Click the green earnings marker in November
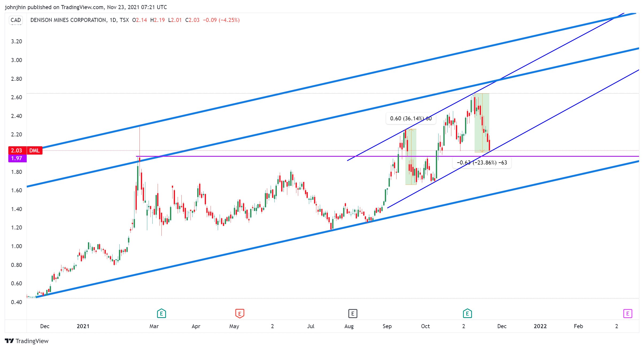Image resolution: width=644 pixels, height=349 pixels. [467, 313]
